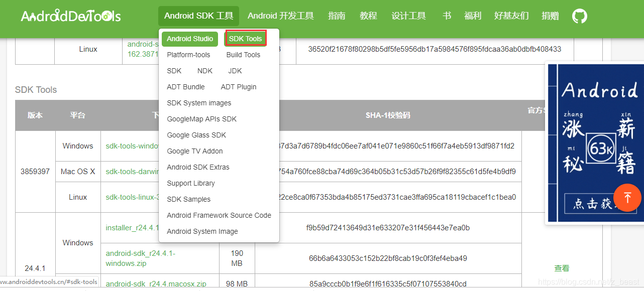This screenshot has width=644, height=291.
Task: Open Android System Image entry
Action: [202, 231]
